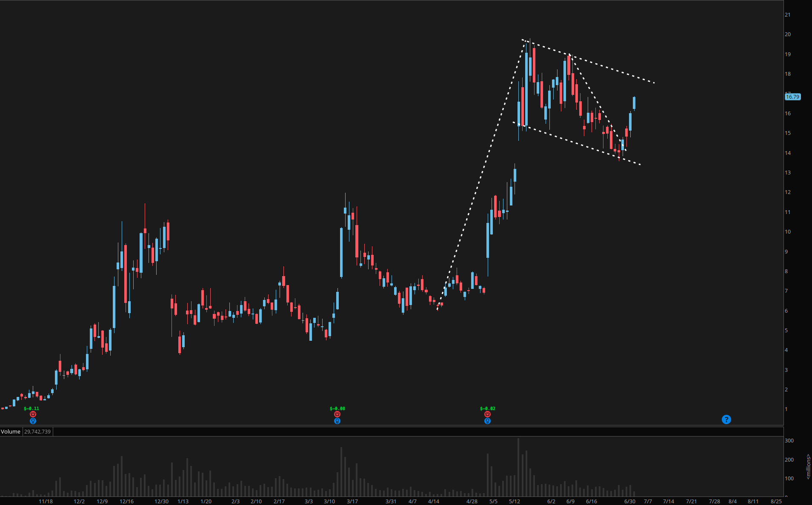Click the red conference call icon under $-0.11
The height and width of the screenshot is (505, 812).
coord(33,414)
